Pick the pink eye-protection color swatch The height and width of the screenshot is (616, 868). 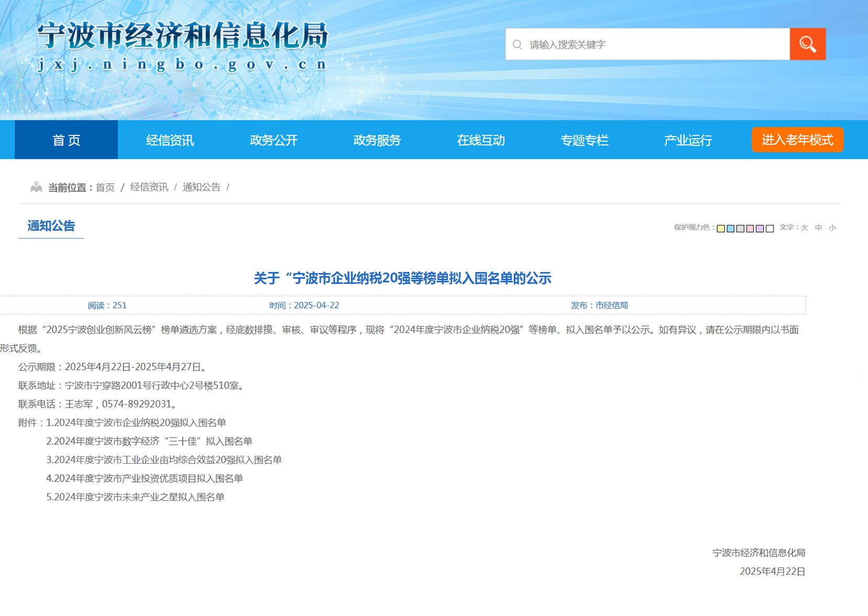(750, 229)
